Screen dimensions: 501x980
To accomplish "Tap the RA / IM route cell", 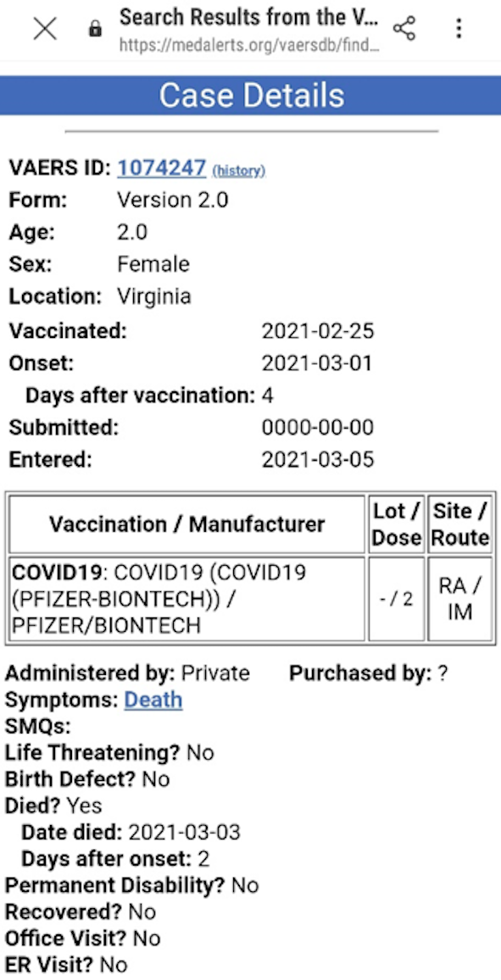I will tap(459, 599).
